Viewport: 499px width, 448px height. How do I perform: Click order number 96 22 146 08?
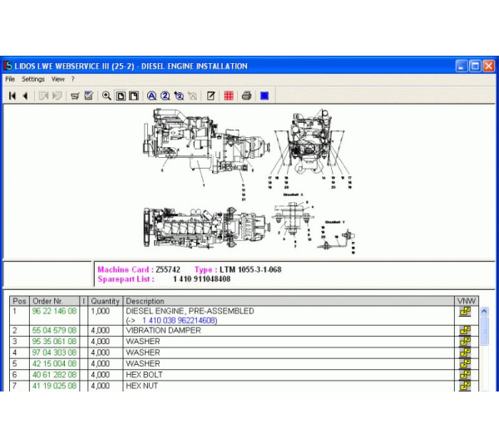pyautogui.click(x=54, y=311)
